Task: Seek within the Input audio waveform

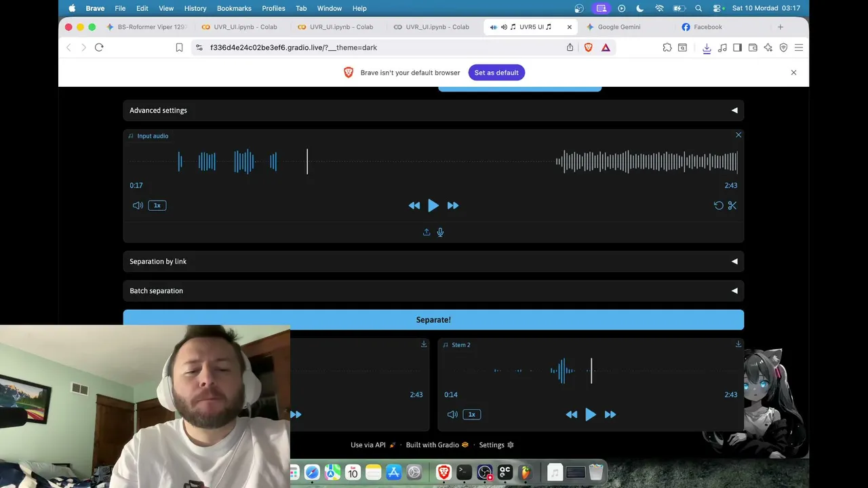Action: pos(434,162)
